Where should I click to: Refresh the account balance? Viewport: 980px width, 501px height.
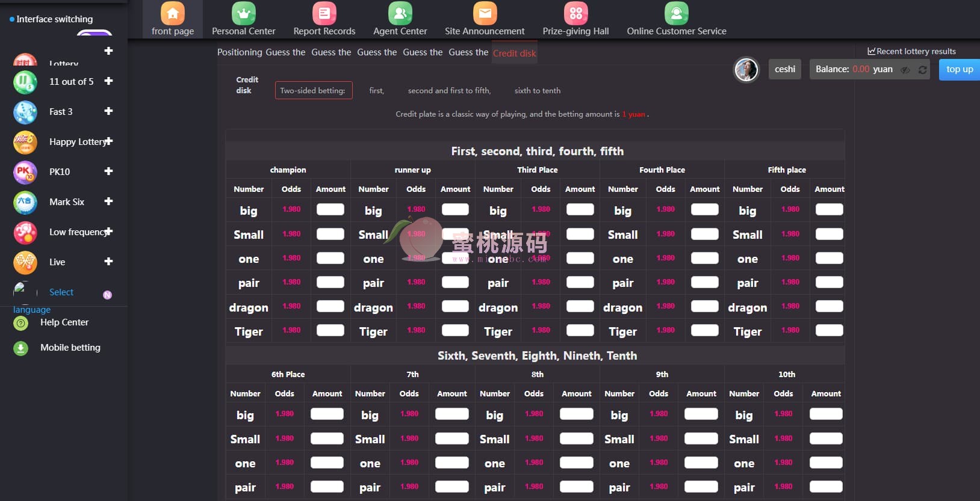pyautogui.click(x=922, y=70)
